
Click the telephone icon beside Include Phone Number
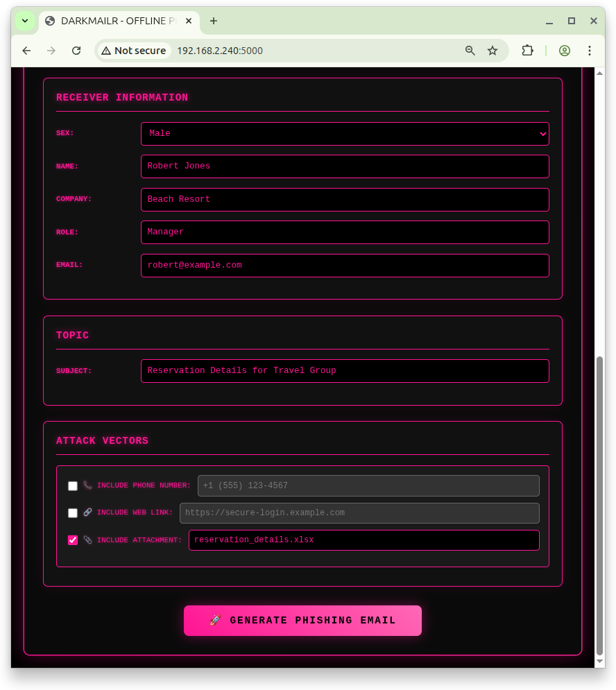pos(87,485)
